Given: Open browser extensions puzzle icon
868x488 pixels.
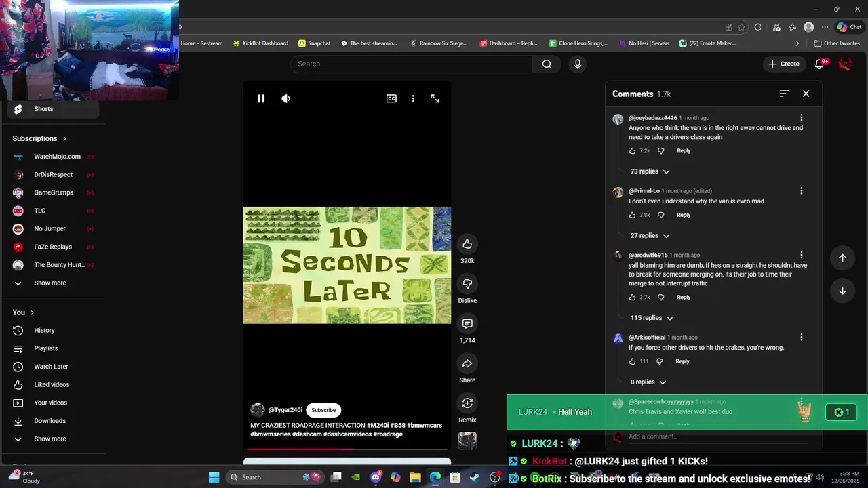Looking at the screenshot, I should [x=757, y=27].
